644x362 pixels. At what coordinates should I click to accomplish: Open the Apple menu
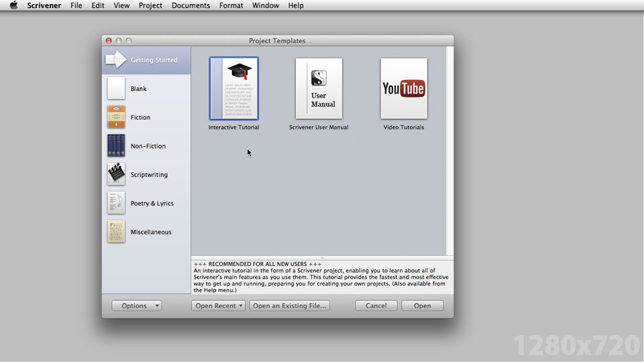pyautogui.click(x=13, y=5)
